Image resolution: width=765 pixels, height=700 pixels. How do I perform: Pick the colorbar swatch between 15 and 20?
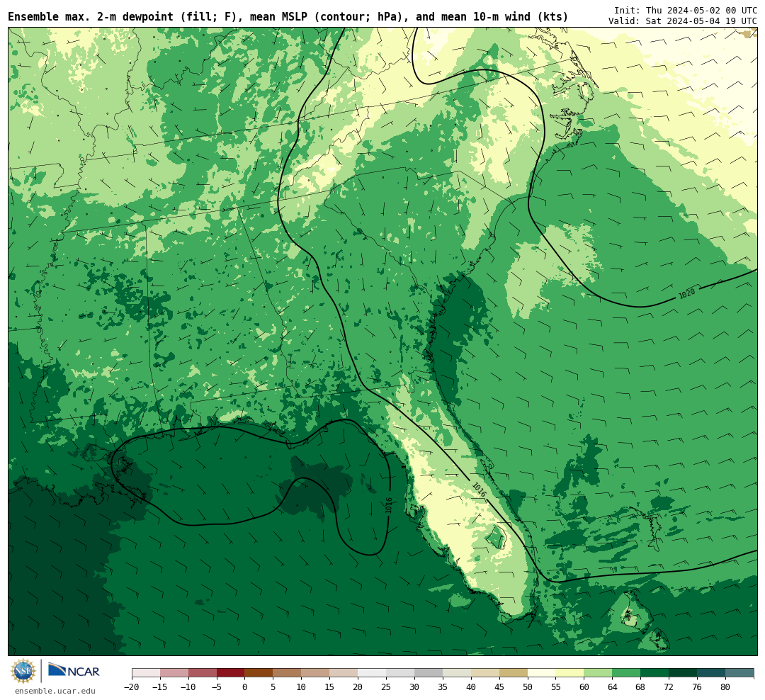(x=344, y=673)
